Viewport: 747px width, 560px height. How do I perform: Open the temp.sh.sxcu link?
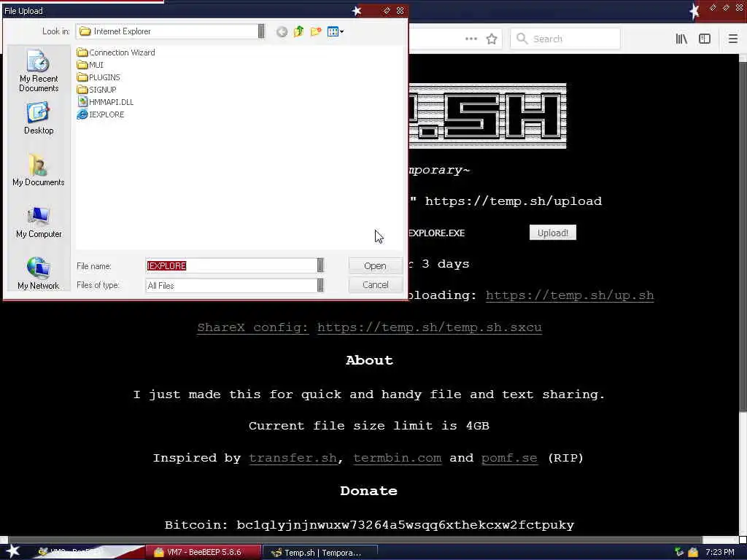click(x=430, y=327)
